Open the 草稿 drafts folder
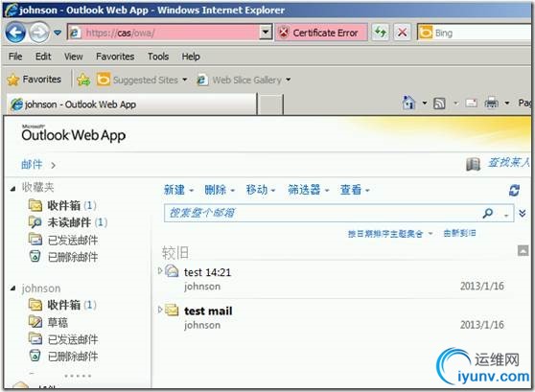The image size is (535, 392). (x=48, y=322)
